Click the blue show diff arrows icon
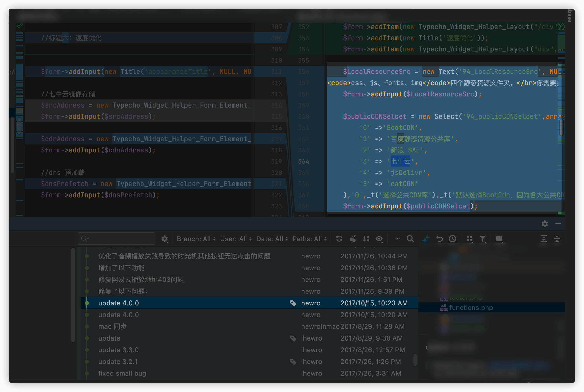This screenshot has width=584, height=392. pos(426,239)
